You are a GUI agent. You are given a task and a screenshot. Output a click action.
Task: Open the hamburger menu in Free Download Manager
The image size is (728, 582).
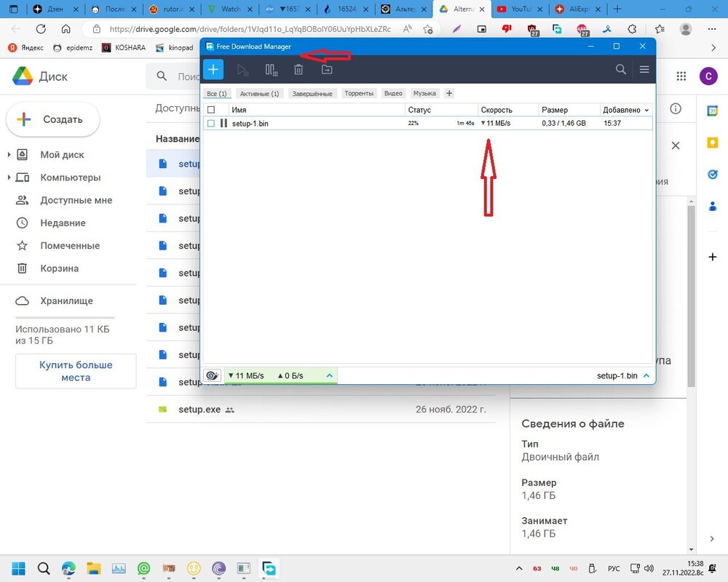coord(644,70)
